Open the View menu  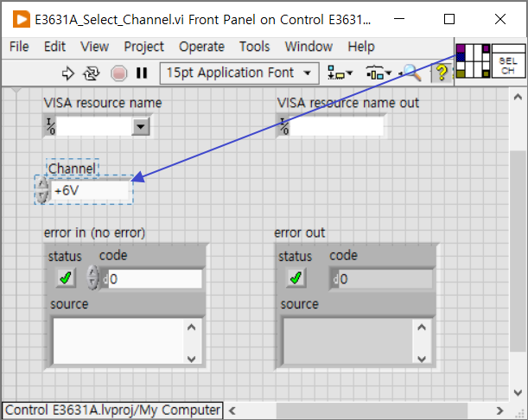[x=94, y=47]
